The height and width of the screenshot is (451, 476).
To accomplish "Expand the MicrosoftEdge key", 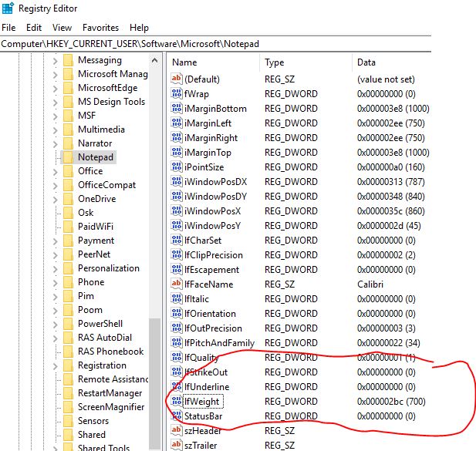I will 55,88.
